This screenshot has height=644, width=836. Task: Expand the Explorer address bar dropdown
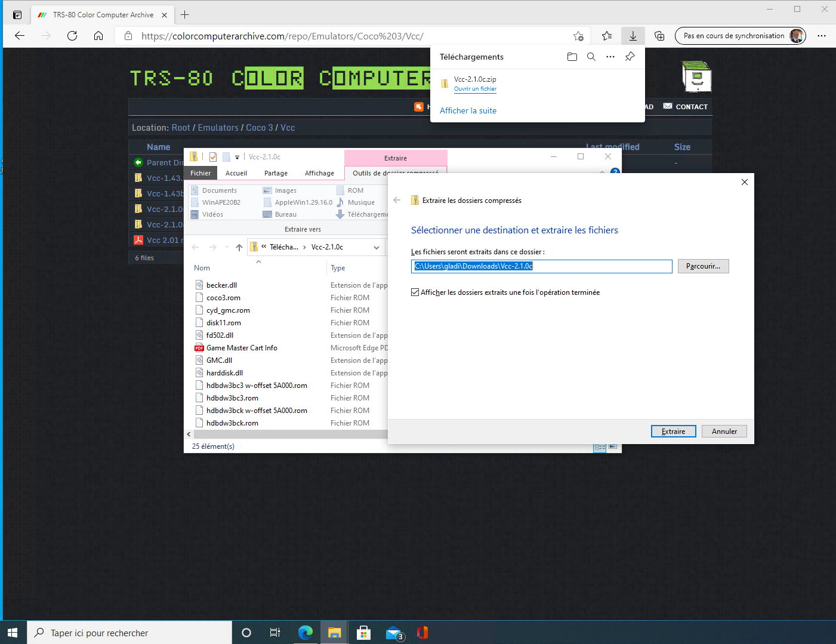(x=377, y=247)
